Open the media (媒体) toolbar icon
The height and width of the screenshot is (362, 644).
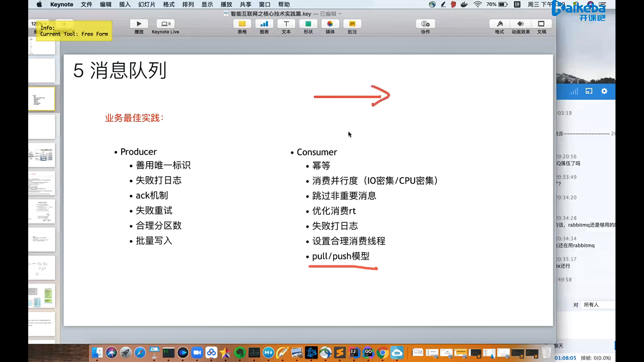tap(330, 24)
